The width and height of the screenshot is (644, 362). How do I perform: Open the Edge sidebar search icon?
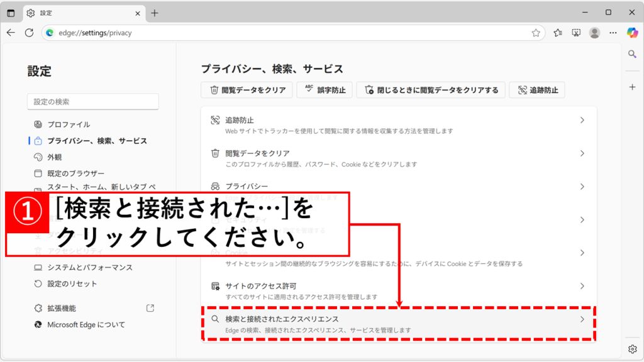[632, 54]
